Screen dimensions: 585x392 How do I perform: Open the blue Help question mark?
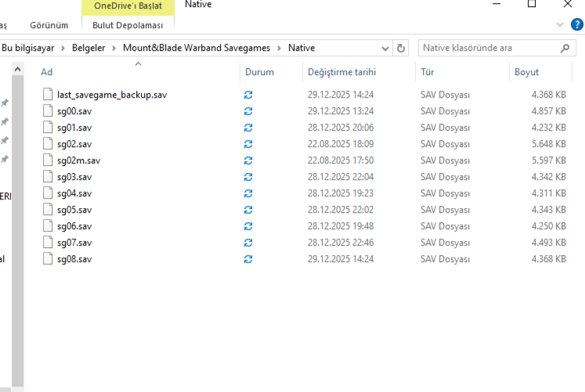point(577,24)
